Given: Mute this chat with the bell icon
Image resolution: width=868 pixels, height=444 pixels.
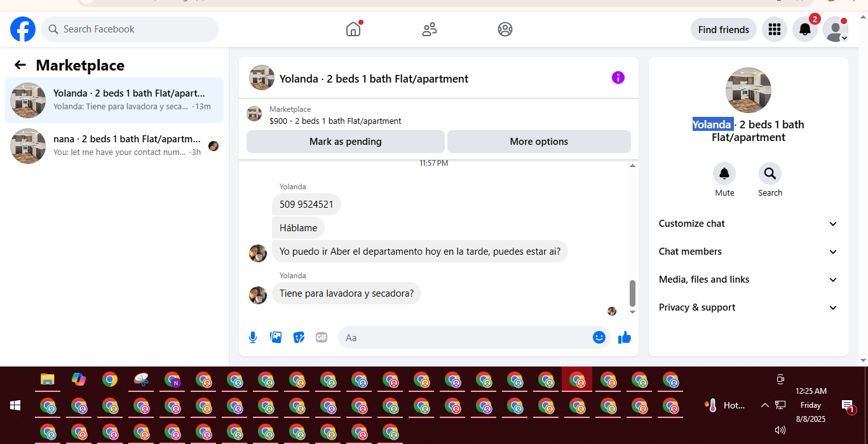Looking at the screenshot, I should [724, 173].
